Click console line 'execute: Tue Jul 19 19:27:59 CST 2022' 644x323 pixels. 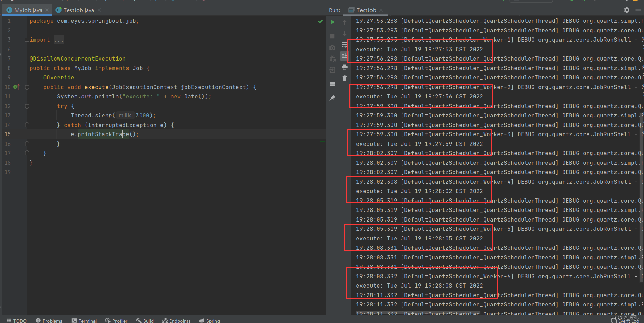coord(420,144)
